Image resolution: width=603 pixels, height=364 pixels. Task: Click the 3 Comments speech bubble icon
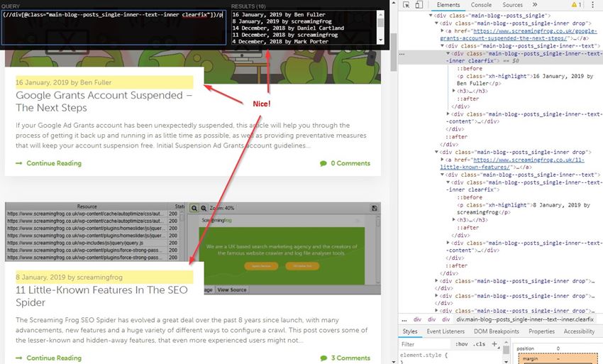coord(323,358)
